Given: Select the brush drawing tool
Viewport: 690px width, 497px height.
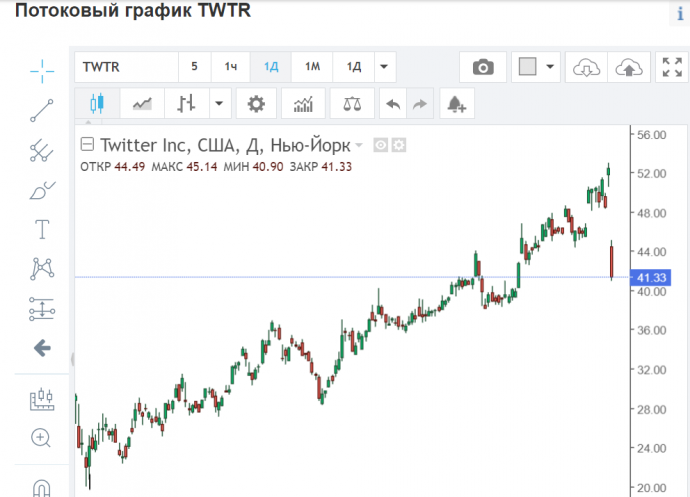Looking at the screenshot, I should 42,190.
